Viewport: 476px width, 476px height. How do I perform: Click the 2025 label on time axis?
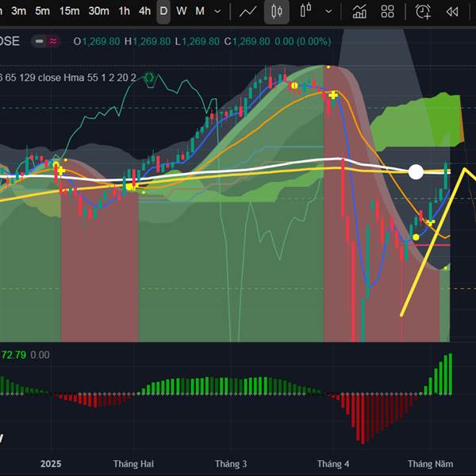tap(51, 463)
